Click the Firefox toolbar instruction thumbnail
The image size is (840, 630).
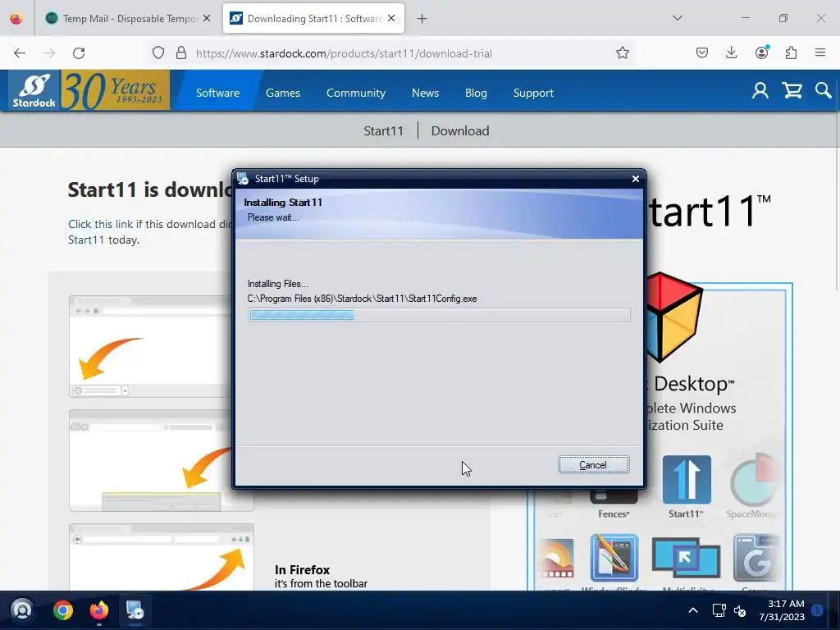coord(162,557)
